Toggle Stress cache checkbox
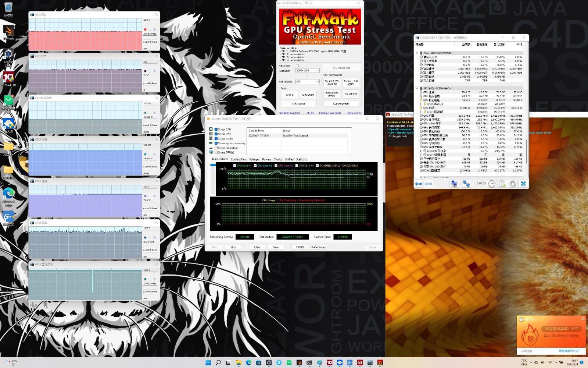Viewport: 588px width, 368px height. pyautogui.click(x=216, y=138)
